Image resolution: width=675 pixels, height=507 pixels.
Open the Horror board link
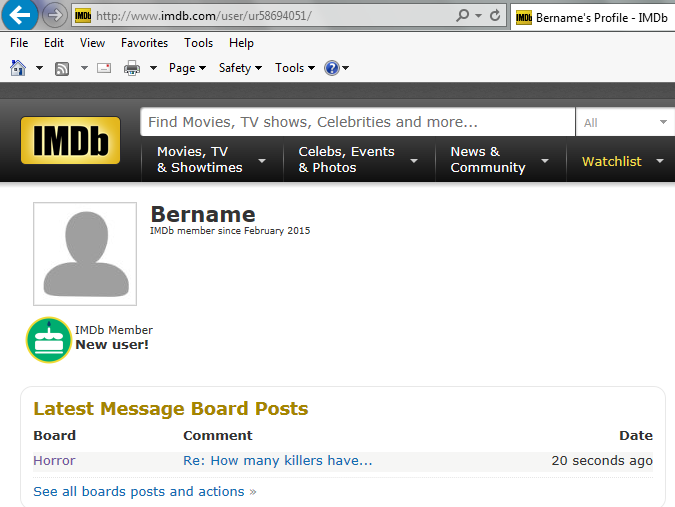(x=54, y=461)
